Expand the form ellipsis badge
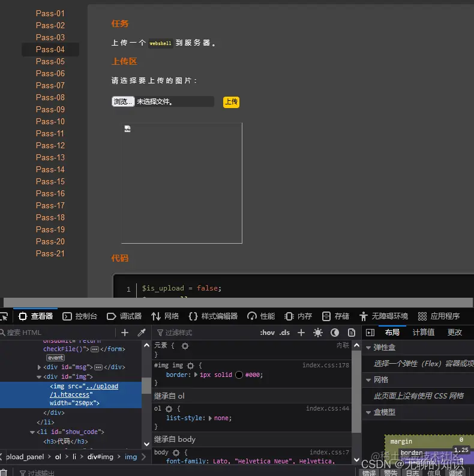 [95, 349]
